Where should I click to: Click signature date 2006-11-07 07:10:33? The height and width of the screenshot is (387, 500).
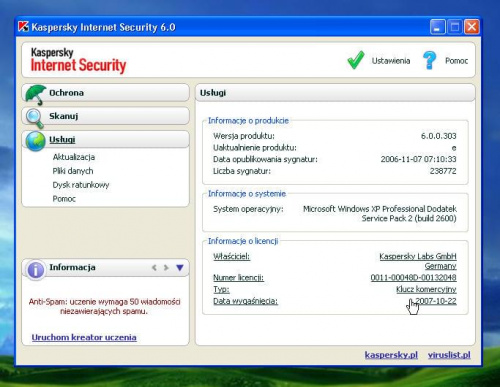click(x=418, y=159)
